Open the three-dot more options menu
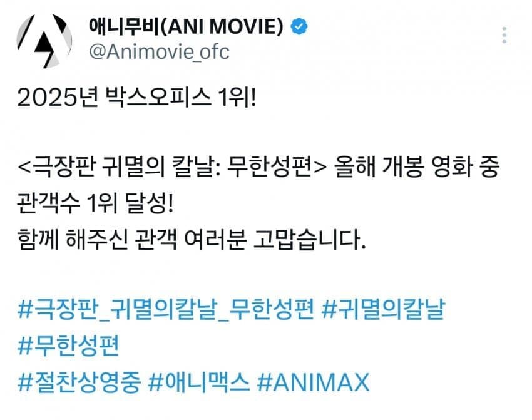Screen dimensions: 532x420 point(504,35)
